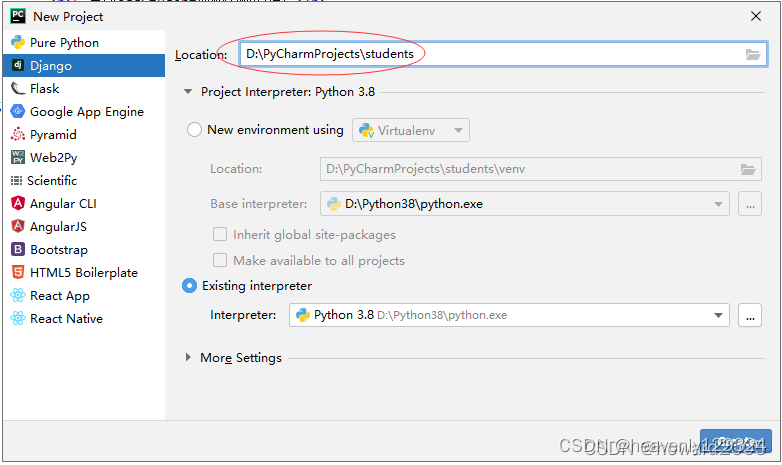The width and height of the screenshot is (782, 465).
Task: Select Bootstrap project type
Action: pyautogui.click(x=84, y=249)
